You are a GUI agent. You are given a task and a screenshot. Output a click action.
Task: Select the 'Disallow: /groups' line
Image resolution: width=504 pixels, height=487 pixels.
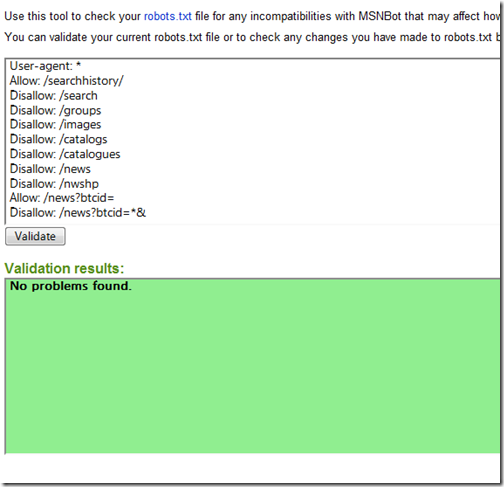pyautogui.click(x=55, y=110)
